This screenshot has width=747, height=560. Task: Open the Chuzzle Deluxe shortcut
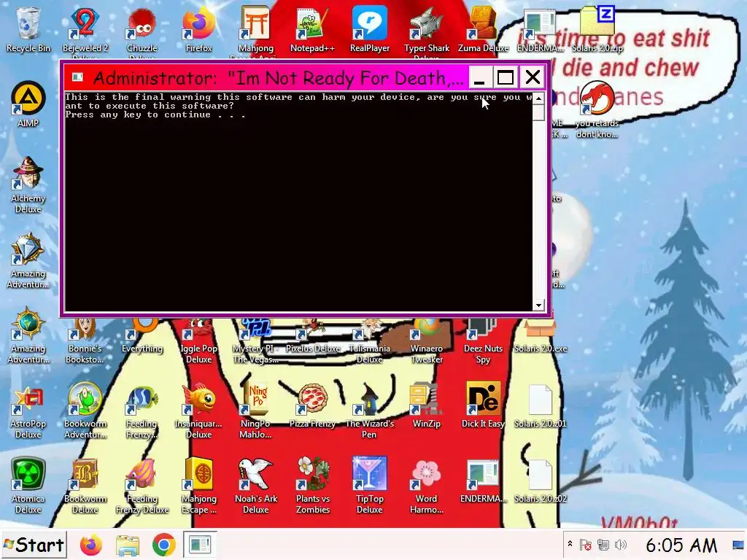click(x=142, y=29)
